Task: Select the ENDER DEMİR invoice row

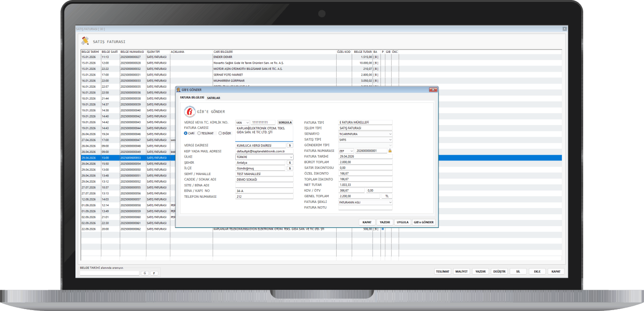Action: click(x=321, y=57)
